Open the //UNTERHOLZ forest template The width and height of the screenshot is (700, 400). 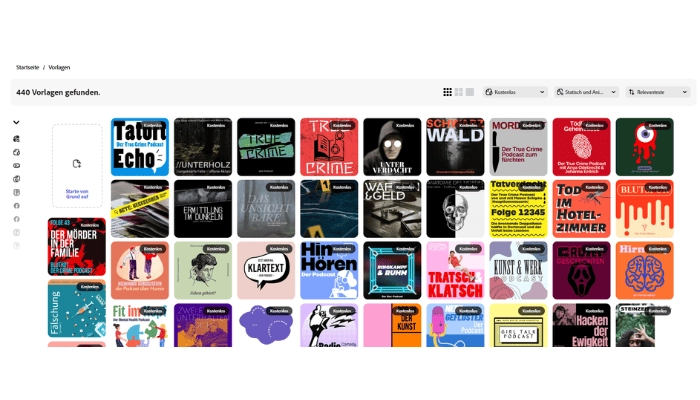tap(203, 147)
